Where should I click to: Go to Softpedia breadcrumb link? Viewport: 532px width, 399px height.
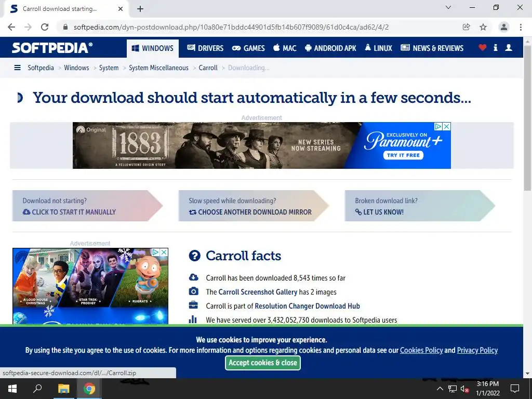[41, 68]
